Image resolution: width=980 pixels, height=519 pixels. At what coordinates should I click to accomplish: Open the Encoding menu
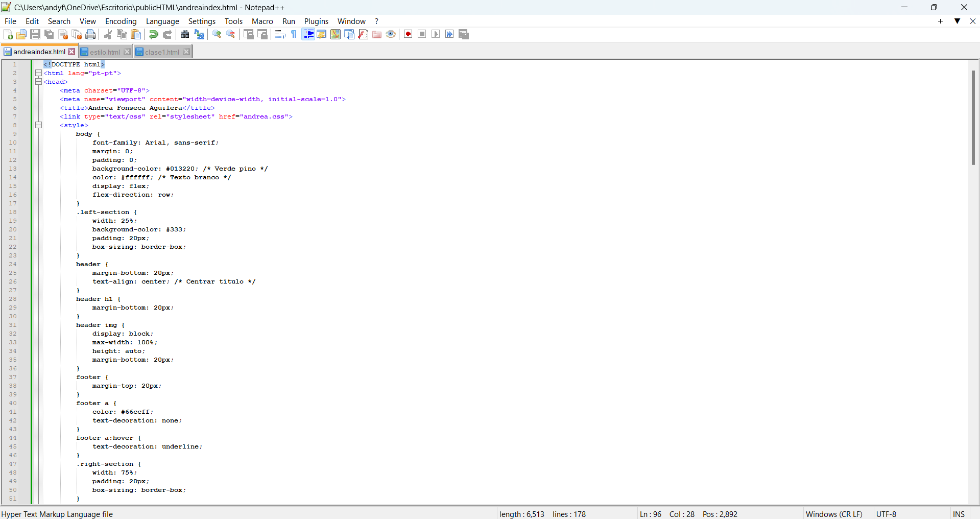coord(121,21)
